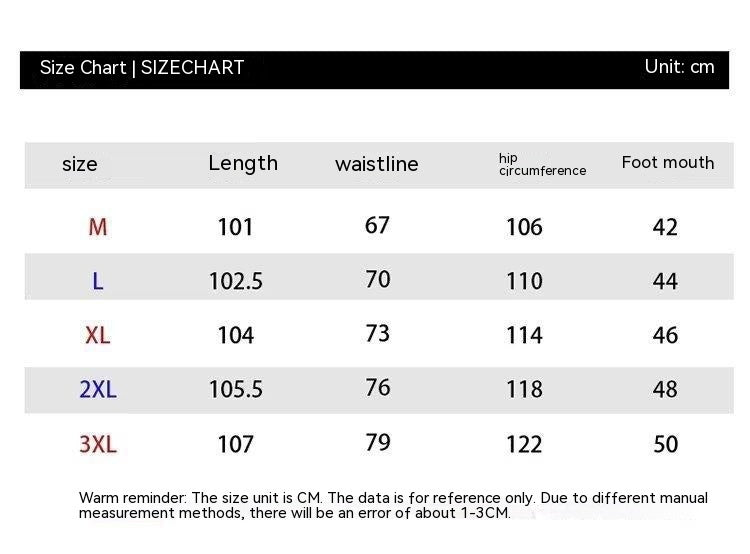Click the Foot mouth column header
Screen dimensions: 750x554
pyautogui.click(x=668, y=162)
